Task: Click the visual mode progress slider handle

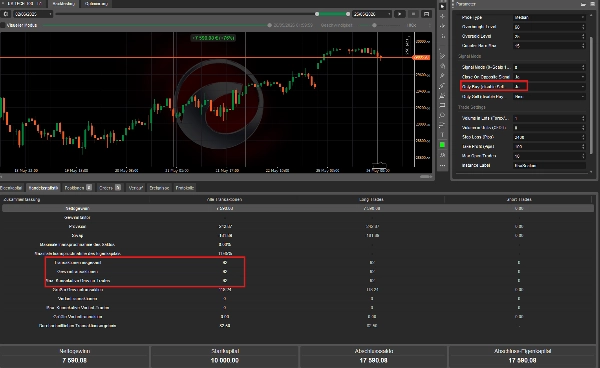Action: coord(269,25)
